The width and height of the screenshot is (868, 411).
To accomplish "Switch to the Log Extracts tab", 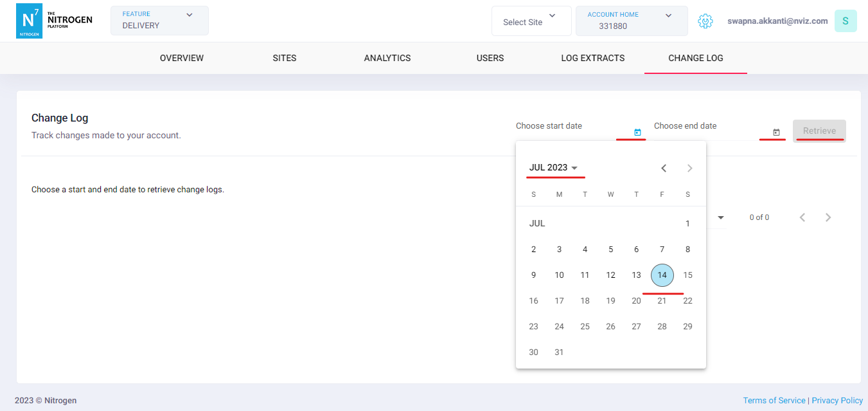I will click(592, 58).
